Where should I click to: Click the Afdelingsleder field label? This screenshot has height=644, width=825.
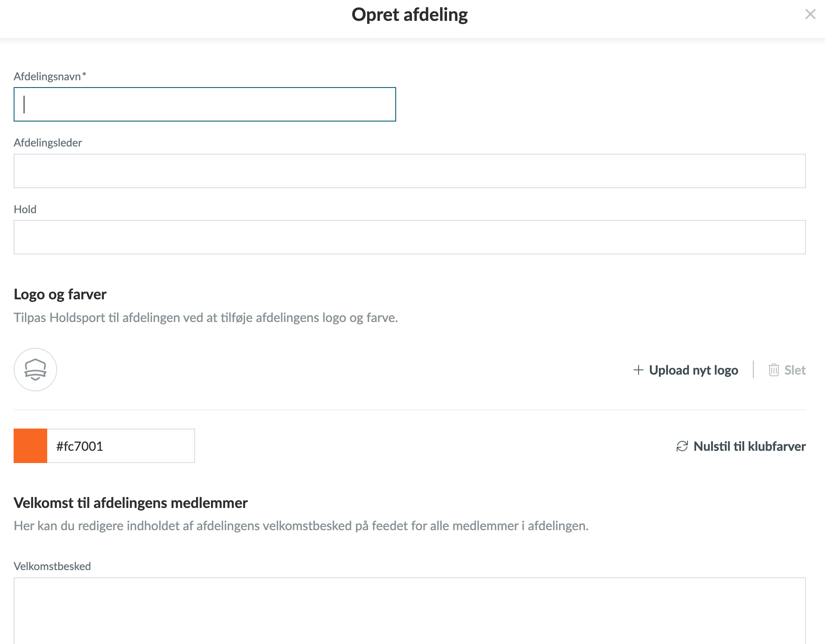(x=48, y=143)
